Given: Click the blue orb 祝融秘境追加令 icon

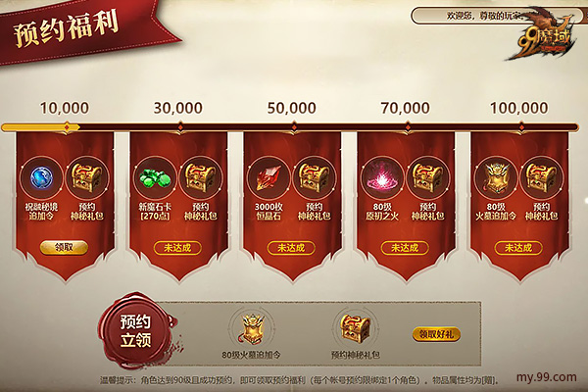Looking at the screenshot, I should coord(41,177).
